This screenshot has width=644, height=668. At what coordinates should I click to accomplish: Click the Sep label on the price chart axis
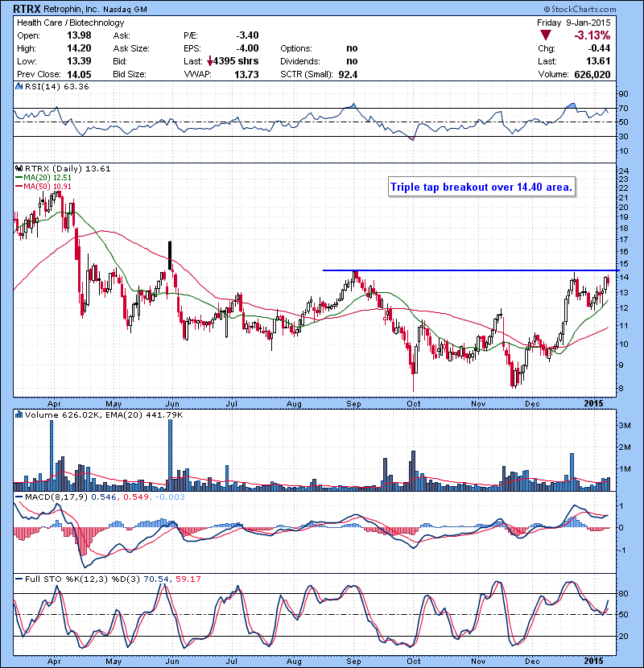353,403
